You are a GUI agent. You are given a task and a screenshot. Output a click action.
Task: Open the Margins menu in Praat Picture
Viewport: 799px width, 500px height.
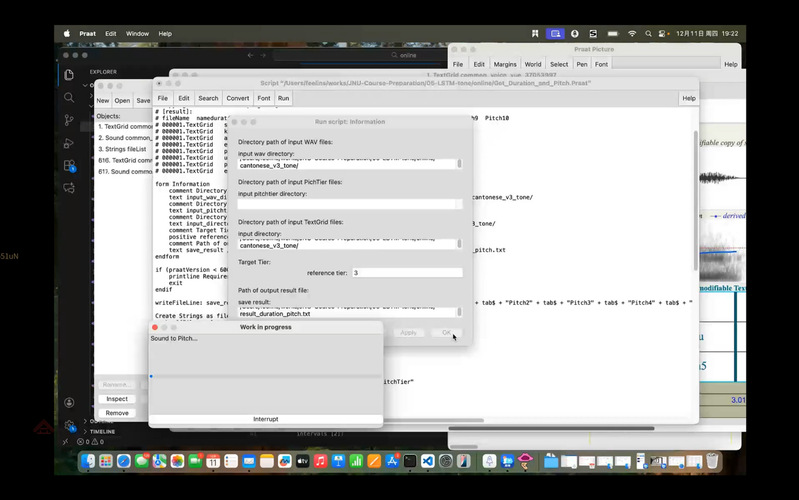505,64
